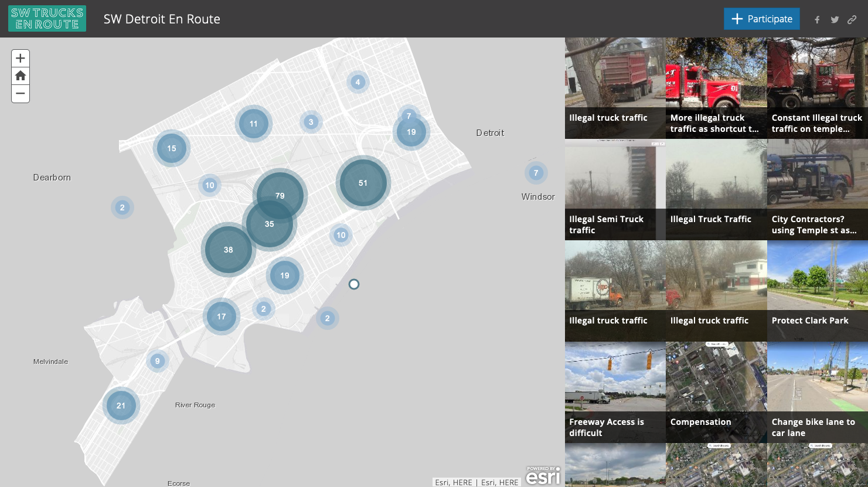Expand the cluster marker labeled 38
The image size is (868, 487).
[228, 250]
